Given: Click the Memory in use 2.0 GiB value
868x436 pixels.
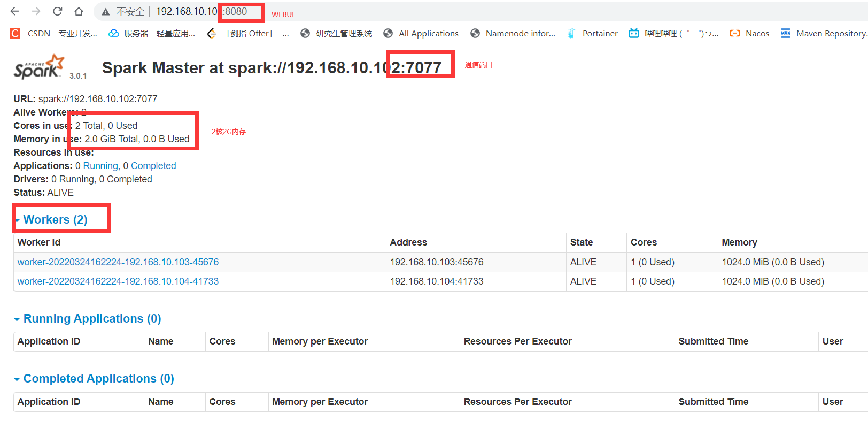Looking at the screenshot, I should click(x=137, y=139).
